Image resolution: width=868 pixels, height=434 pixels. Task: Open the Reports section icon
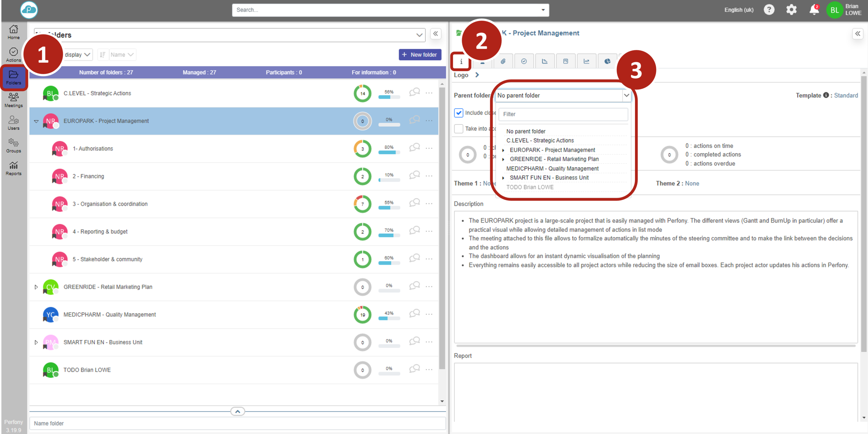[x=14, y=168]
